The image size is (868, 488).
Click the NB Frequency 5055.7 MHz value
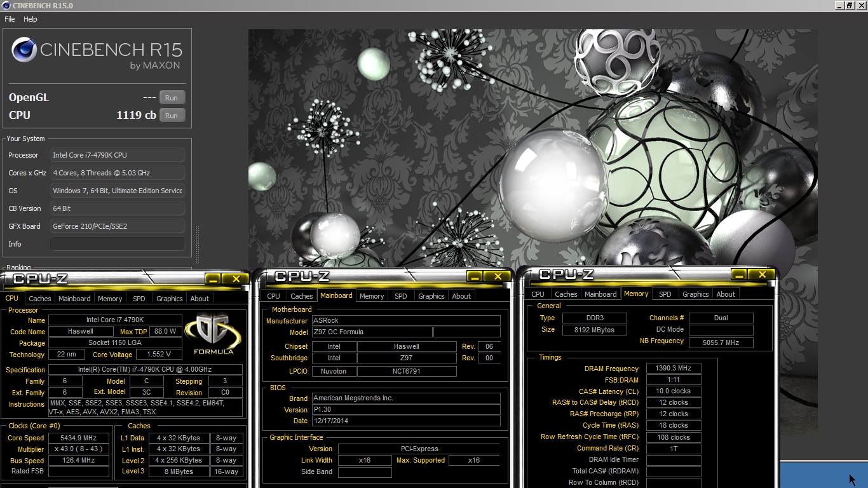pyautogui.click(x=721, y=342)
